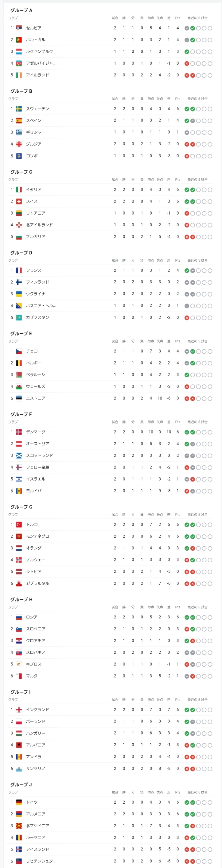Click the Pts column header in Group B

pos(177,99)
